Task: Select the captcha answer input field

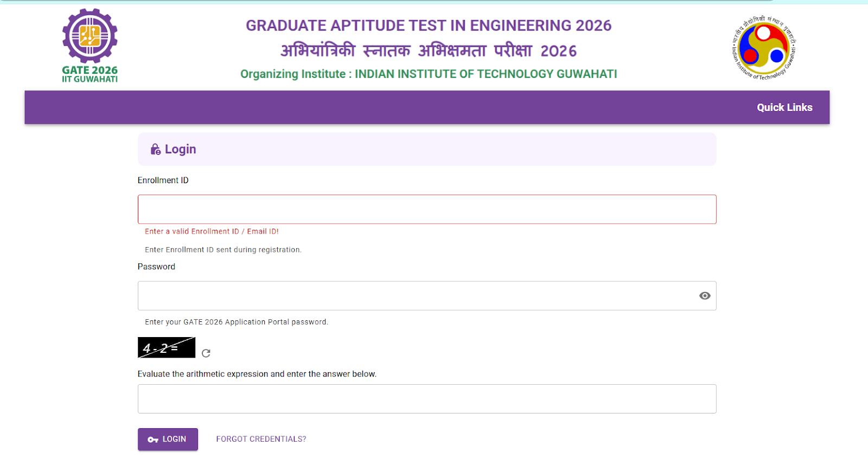Action: [x=427, y=399]
